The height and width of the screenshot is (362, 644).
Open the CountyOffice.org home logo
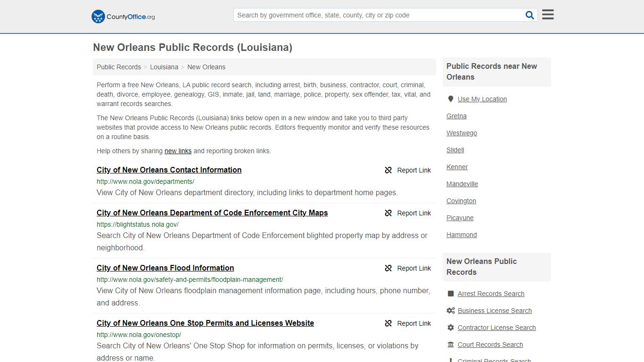123,16
